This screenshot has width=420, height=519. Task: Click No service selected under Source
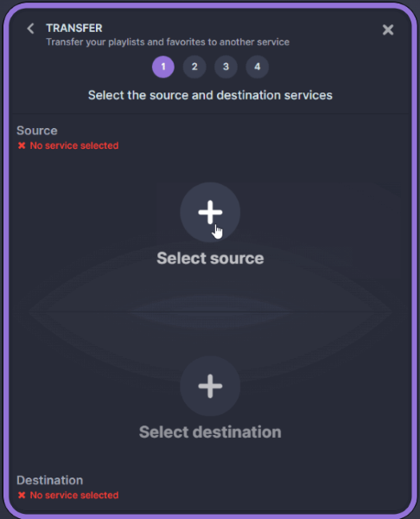[x=74, y=145]
